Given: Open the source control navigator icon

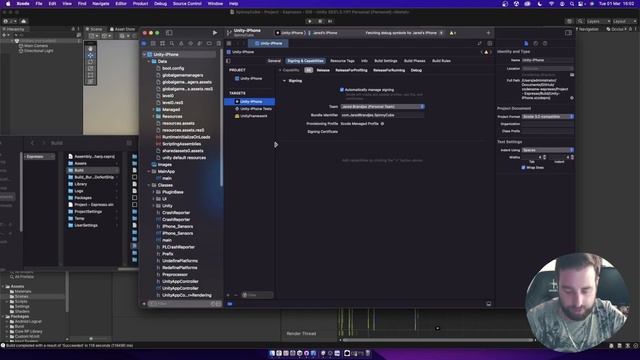Looking at the screenshot, I should click(x=153, y=43).
